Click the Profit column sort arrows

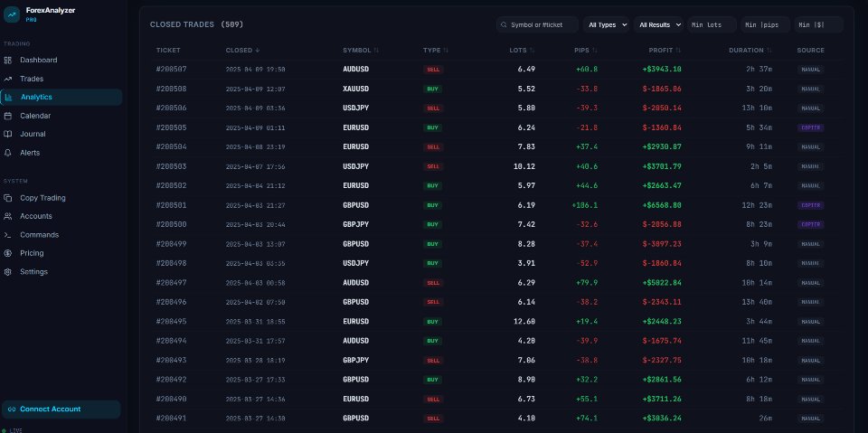[678, 51]
